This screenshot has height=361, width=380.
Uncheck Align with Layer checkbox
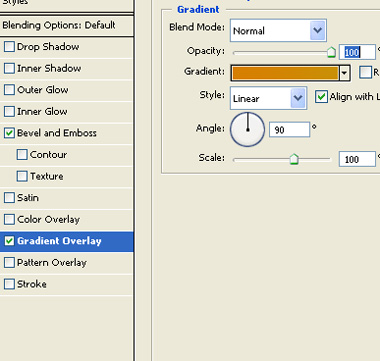click(321, 97)
